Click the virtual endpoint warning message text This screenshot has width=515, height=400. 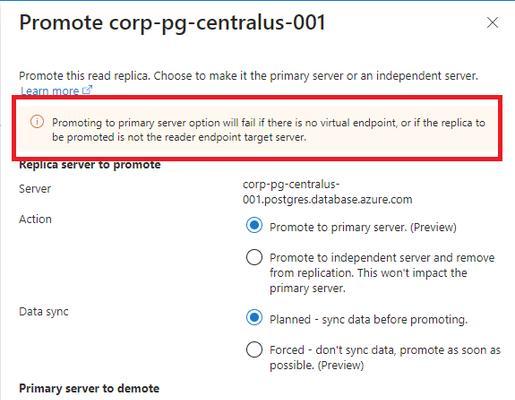pos(268,130)
